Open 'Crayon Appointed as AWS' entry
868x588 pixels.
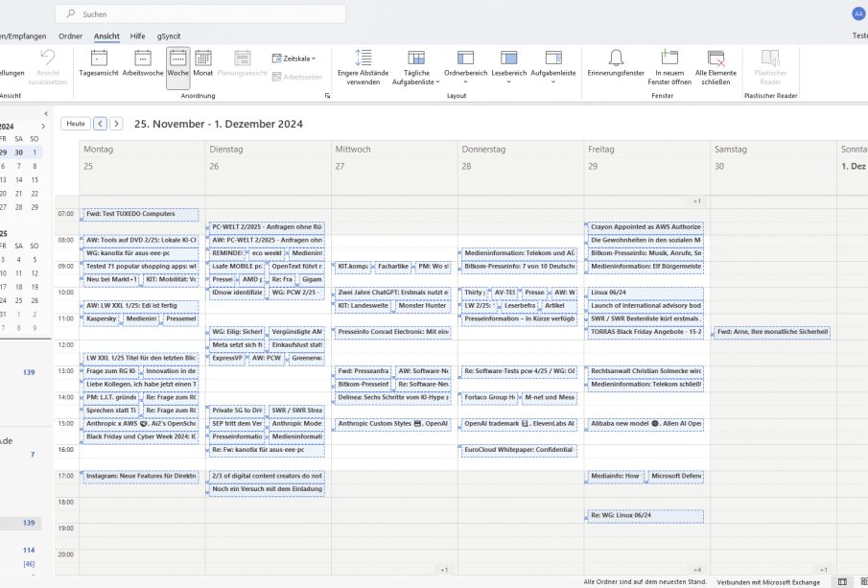pyautogui.click(x=645, y=227)
